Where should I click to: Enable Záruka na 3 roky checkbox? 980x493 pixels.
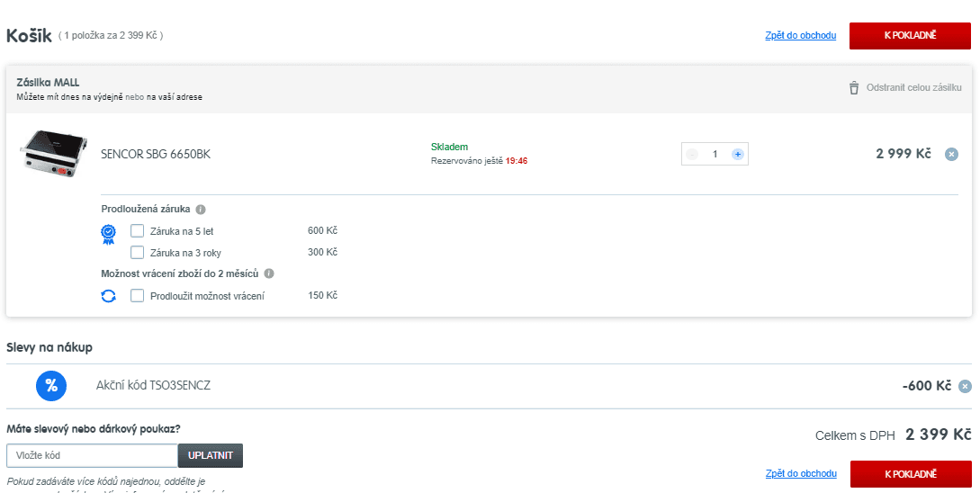point(137,253)
